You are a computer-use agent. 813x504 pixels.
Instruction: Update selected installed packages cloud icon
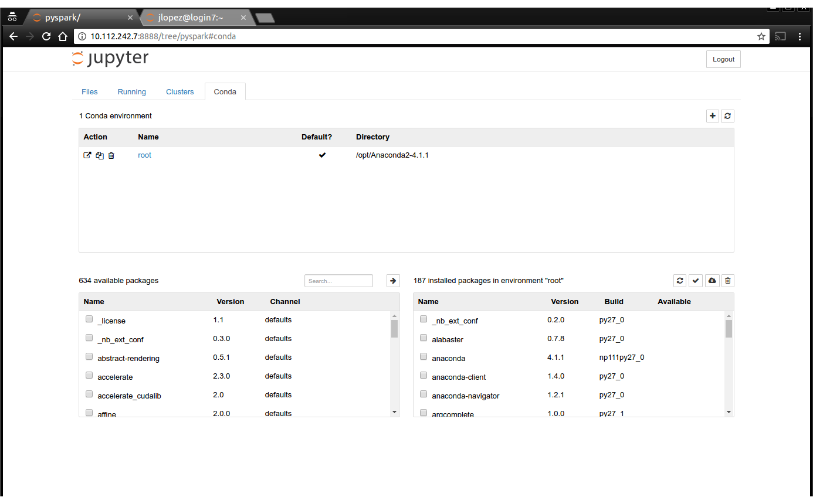[712, 281]
